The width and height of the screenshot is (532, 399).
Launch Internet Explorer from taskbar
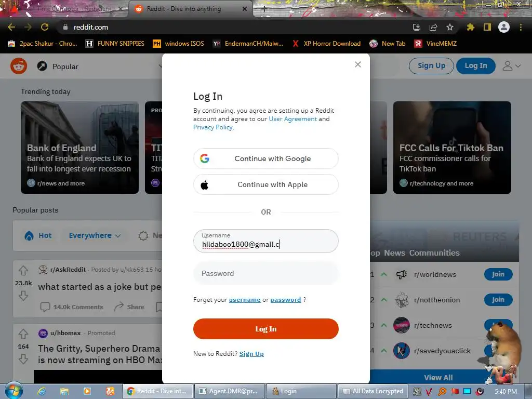click(x=42, y=391)
